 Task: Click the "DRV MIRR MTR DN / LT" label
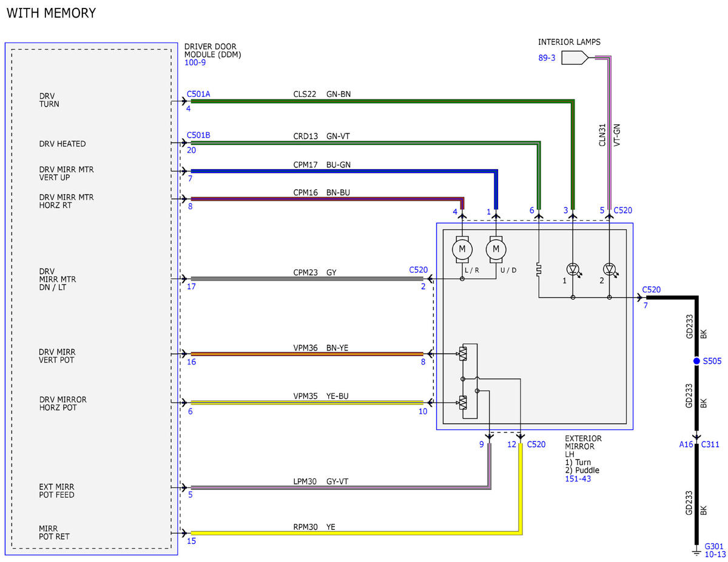[x=58, y=279]
